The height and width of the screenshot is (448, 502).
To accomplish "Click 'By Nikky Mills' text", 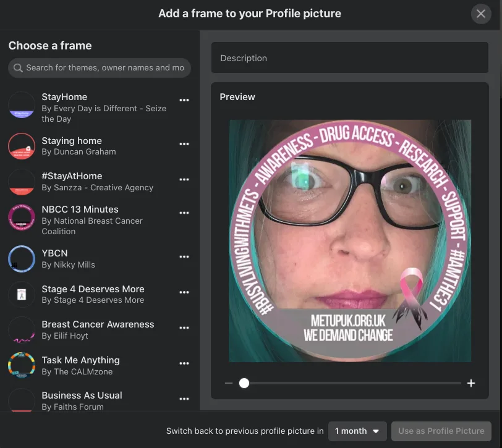I will [x=68, y=264].
